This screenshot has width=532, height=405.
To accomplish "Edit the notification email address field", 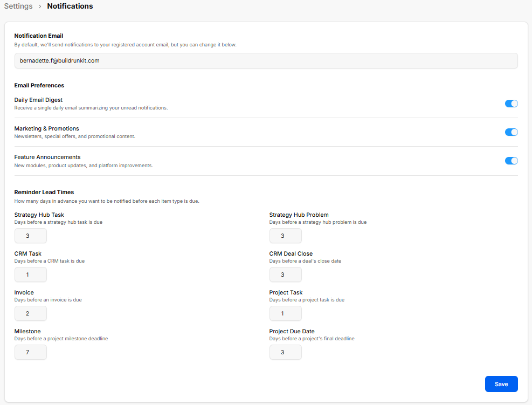I will pos(266,61).
